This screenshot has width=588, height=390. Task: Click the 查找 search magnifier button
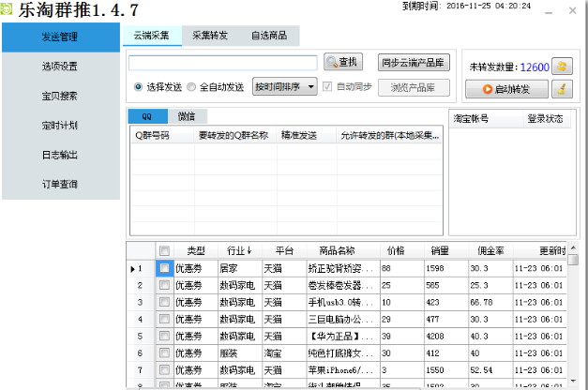343,63
